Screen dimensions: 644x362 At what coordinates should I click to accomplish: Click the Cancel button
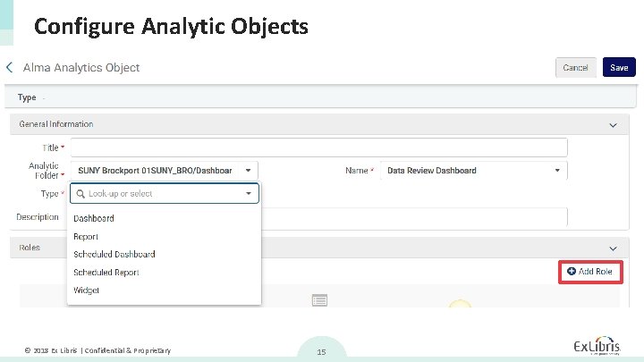[575, 67]
